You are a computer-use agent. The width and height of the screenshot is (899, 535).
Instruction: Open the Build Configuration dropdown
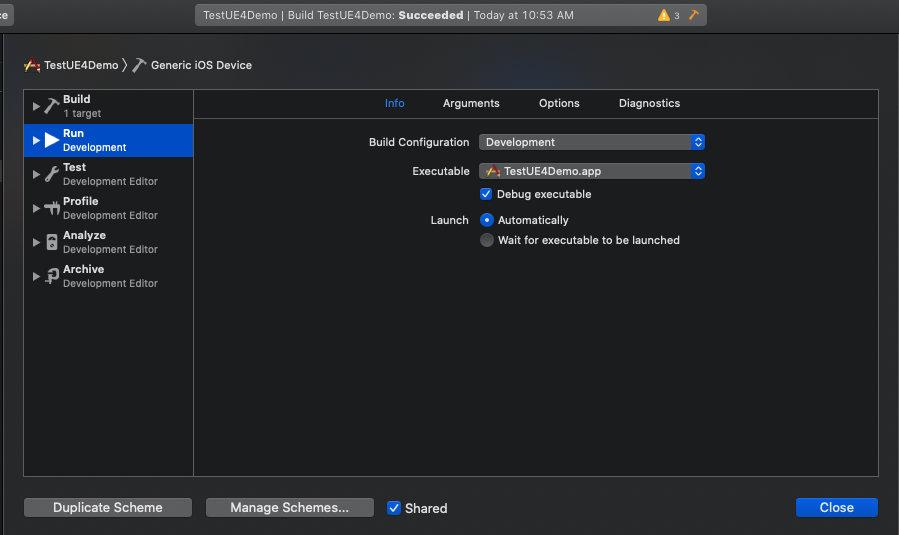click(592, 142)
